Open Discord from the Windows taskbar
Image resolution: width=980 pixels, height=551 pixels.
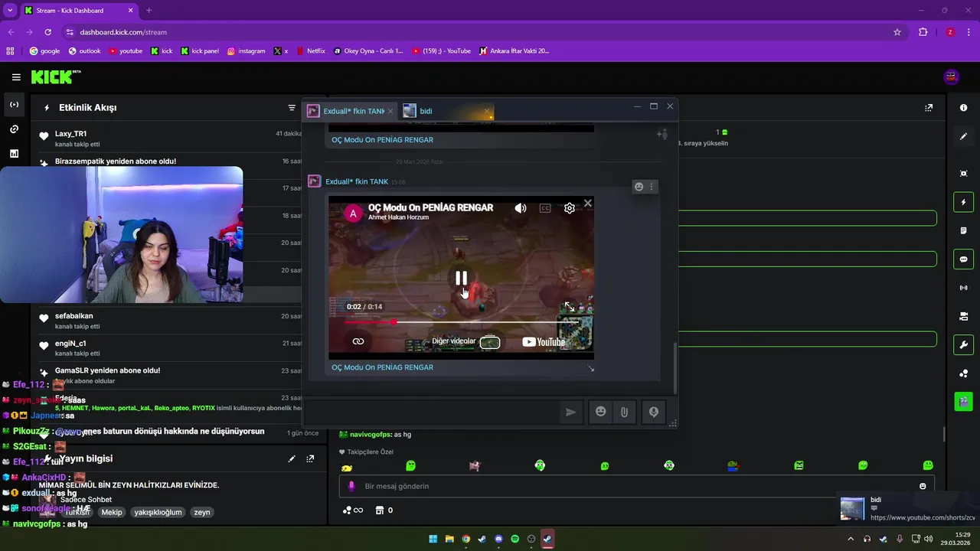[499, 539]
